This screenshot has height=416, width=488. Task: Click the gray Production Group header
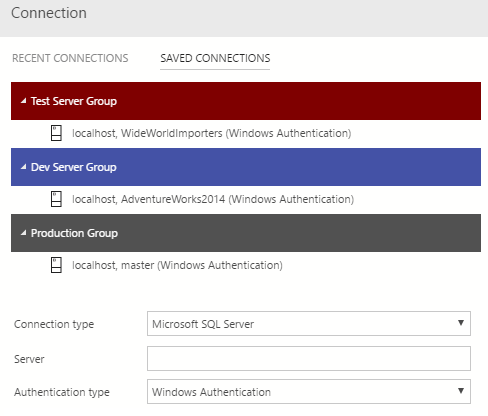tap(246, 233)
